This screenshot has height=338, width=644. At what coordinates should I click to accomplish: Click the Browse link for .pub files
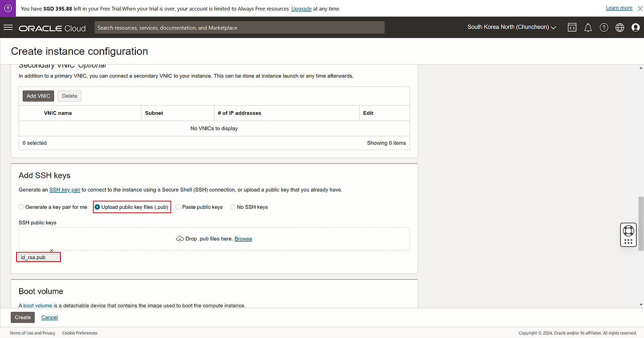(x=243, y=239)
